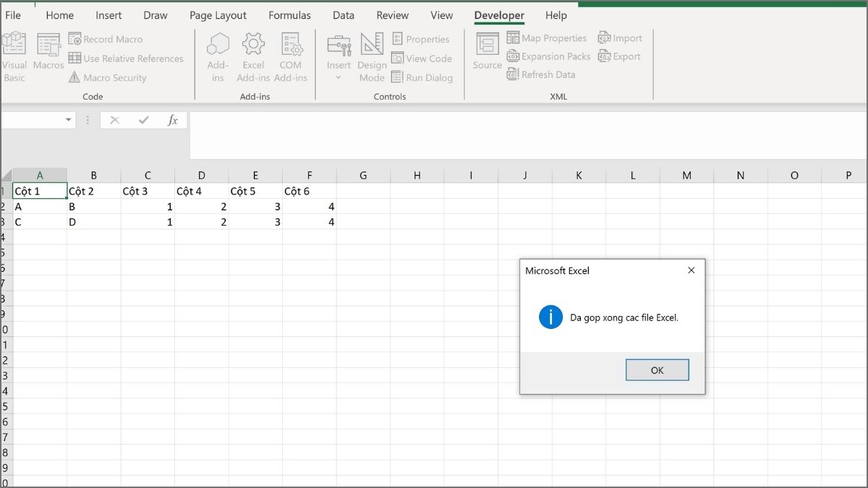
Task: Select the cell containing Cột 3
Action: [x=148, y=191]
